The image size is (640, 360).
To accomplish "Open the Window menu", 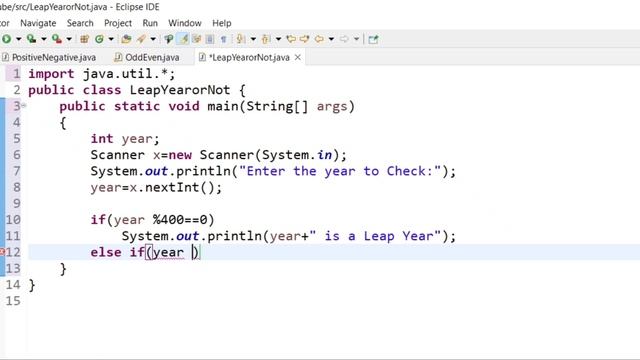I will [185, 23].
